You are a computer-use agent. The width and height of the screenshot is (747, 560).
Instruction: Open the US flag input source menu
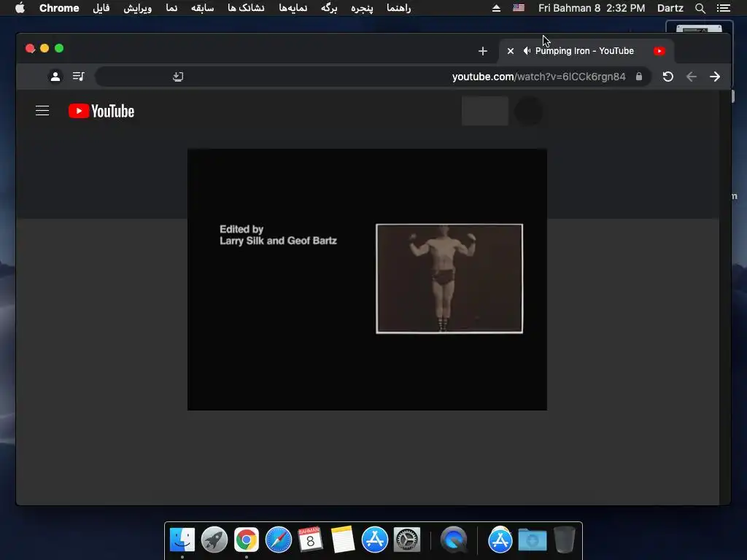[519, 8]
